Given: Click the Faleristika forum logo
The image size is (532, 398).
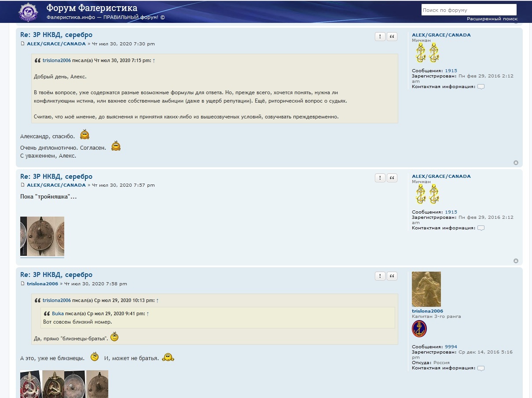Looking at the screenshot, I should pos(28,11).
